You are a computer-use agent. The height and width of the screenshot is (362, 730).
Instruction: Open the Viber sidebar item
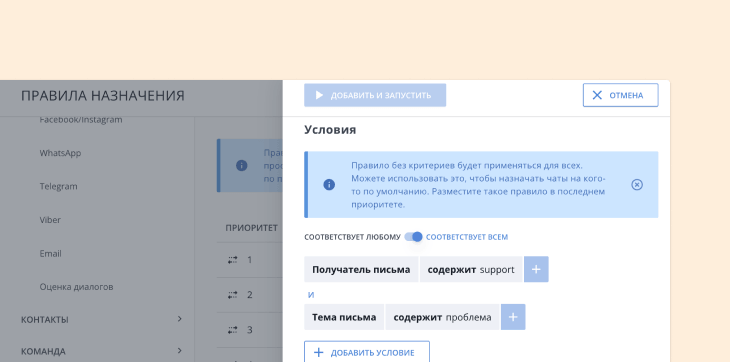tap(50, 220)
